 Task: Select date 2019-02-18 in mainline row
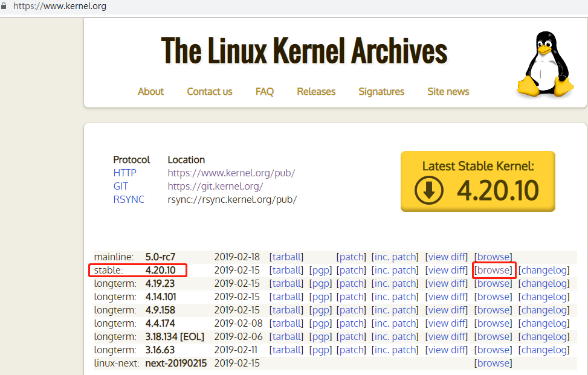pos(237,257)
